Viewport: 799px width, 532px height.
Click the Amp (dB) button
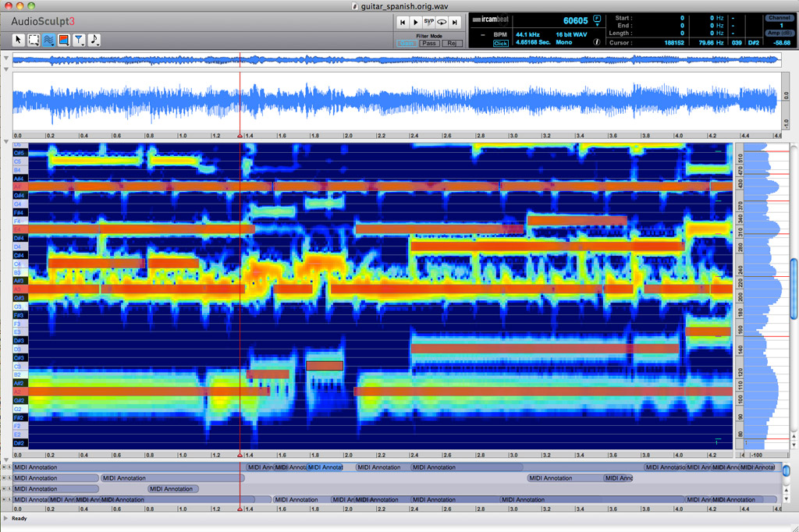tap(778, 33)
